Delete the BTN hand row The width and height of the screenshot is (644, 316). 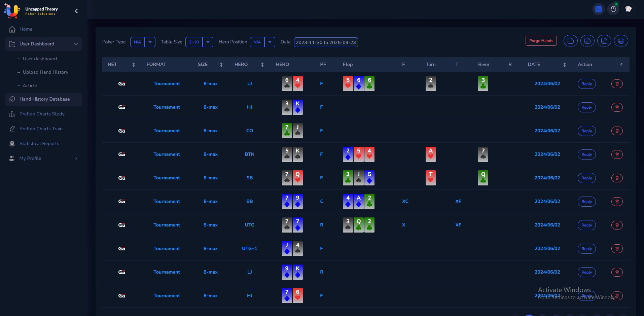point(617,154)
